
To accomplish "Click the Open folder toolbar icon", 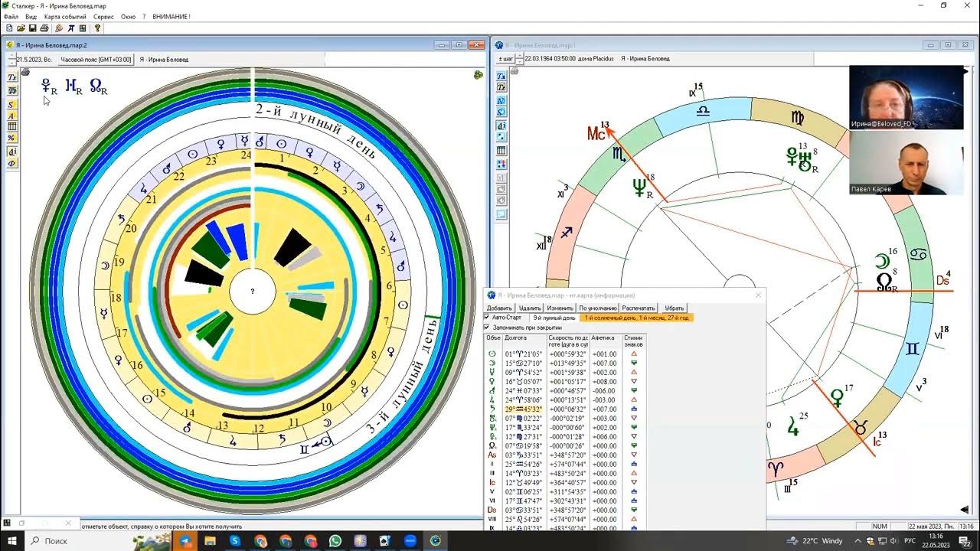I will click(x=21, y=28).
